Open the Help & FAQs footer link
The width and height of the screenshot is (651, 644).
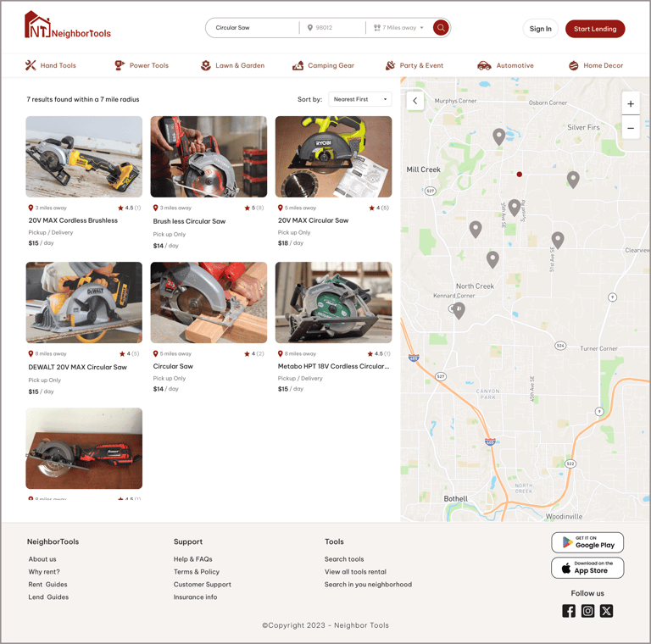[192, 559]
